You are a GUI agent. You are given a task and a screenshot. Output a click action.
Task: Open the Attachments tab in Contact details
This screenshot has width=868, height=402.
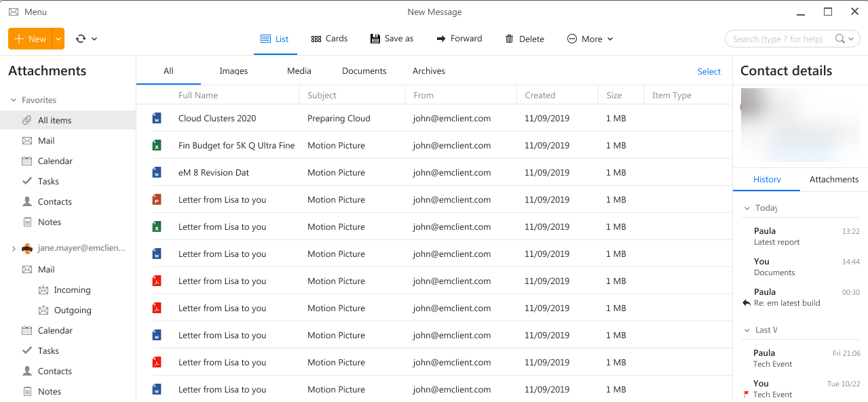coord(834,180)
